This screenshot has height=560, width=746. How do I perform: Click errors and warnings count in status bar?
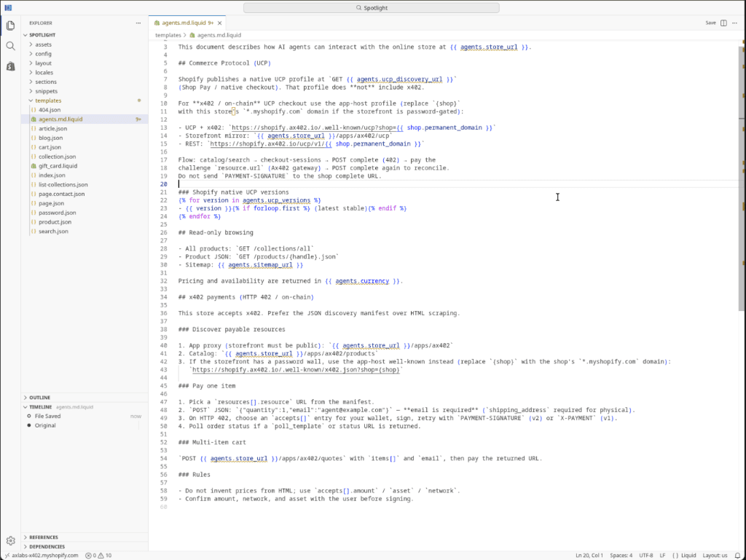98,555
